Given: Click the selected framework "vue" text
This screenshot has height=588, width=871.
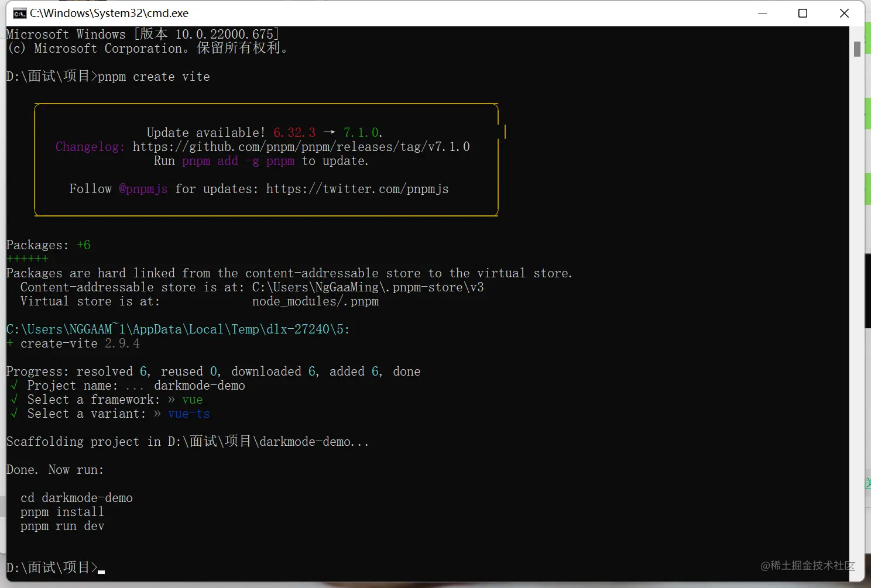Looking at the screenshot, I should (193, 400).
